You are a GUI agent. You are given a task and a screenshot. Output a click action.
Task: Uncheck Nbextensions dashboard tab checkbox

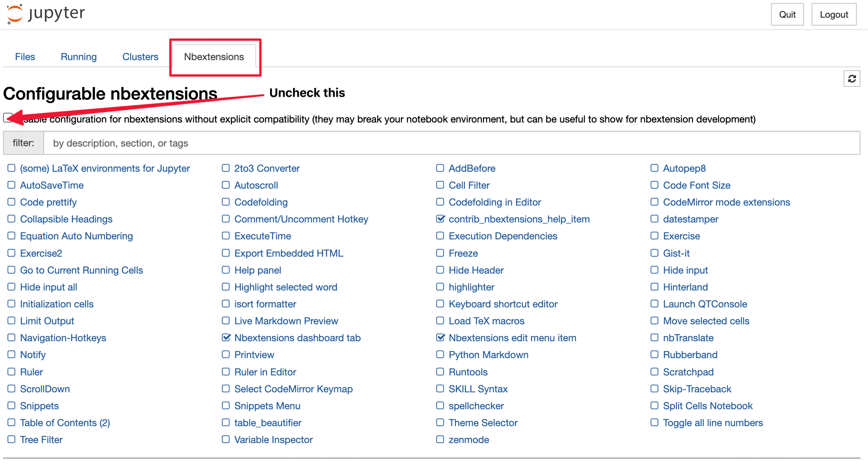[226, 337]
